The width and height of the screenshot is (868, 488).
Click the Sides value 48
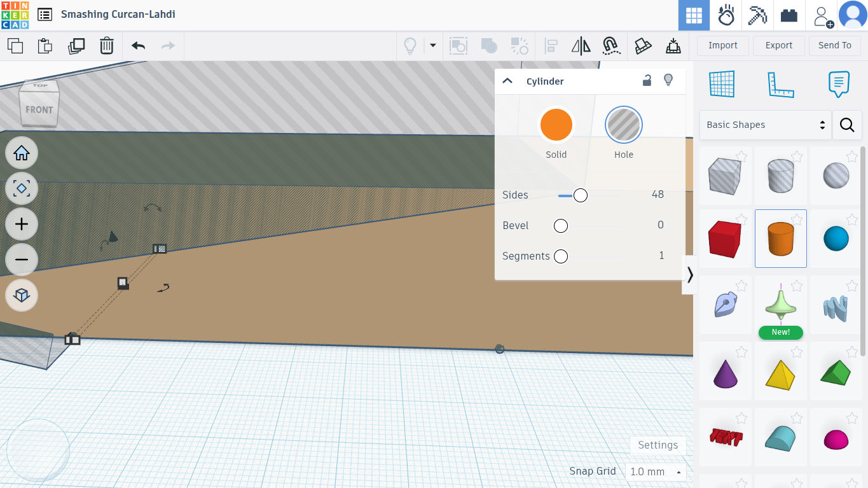pos(658,195)
